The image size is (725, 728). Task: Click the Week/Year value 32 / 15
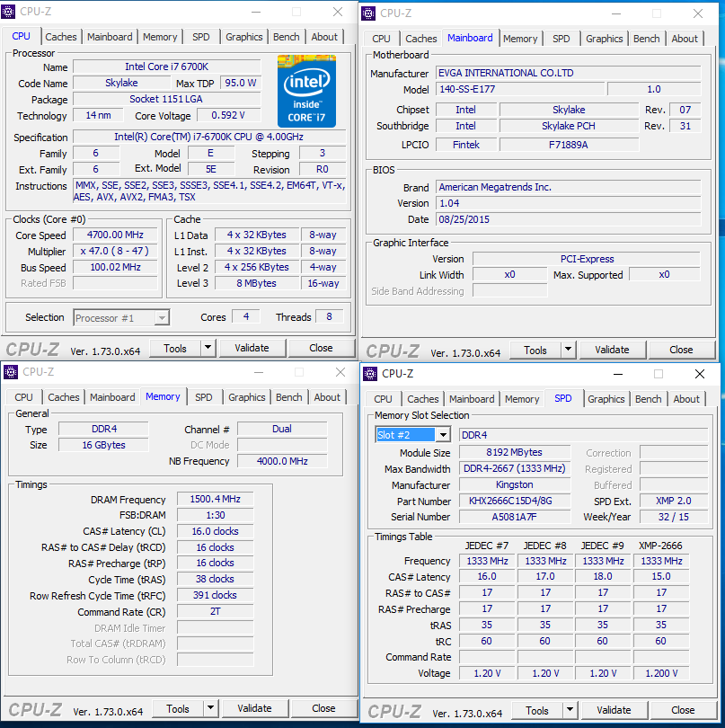coord(674,517)
